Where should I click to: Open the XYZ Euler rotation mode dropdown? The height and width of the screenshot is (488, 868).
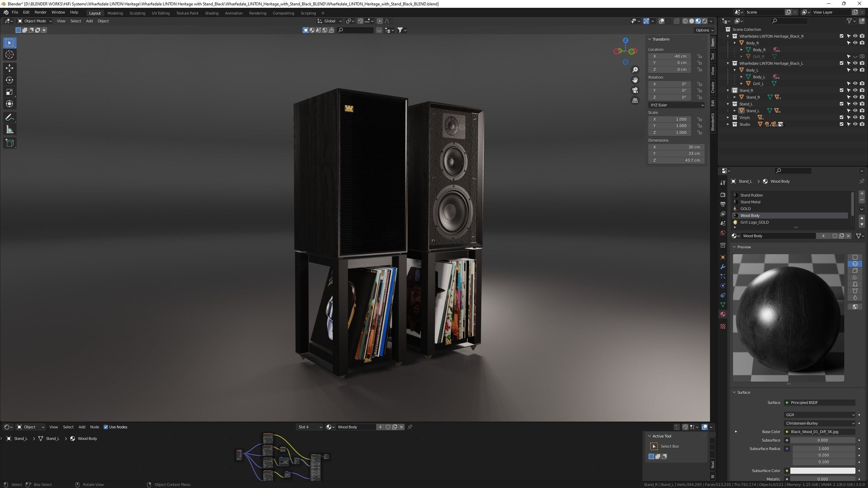(x=676, y=105)
